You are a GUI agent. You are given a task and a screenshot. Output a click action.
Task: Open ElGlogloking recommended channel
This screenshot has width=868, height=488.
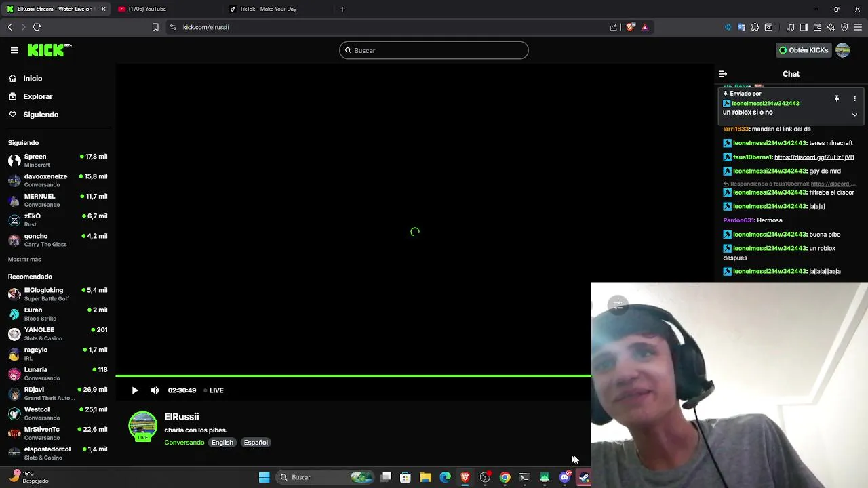(x=58, y=294)
